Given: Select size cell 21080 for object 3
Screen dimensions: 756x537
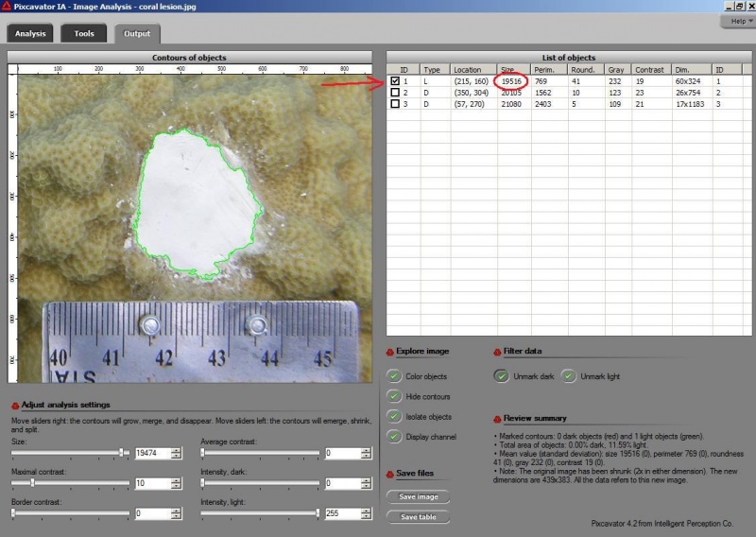Looking at the screenshot, I should point(511,104).
